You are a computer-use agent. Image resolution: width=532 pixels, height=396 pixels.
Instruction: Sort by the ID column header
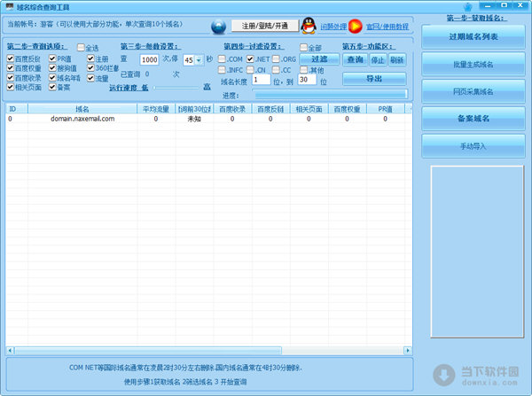pyautogui.click(x=17, y=109)
